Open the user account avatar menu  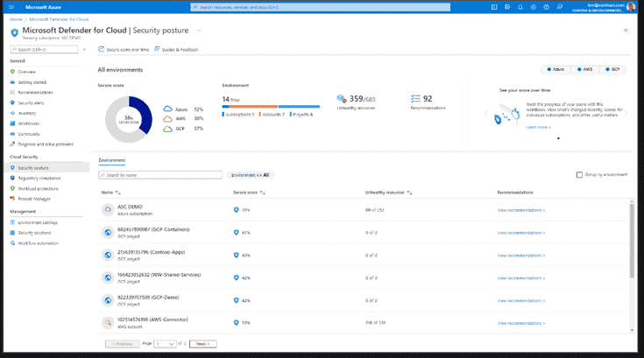click(x=631, y=7)
